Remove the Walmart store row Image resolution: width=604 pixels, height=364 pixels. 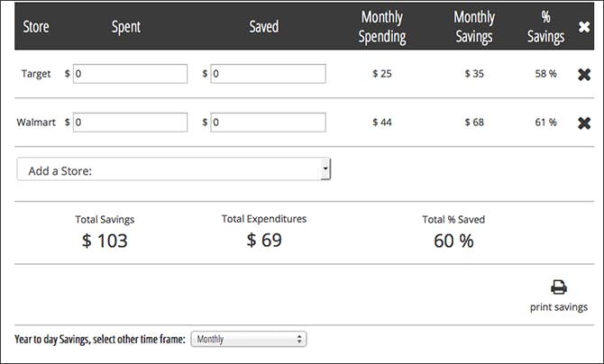[x=584, y=123]
